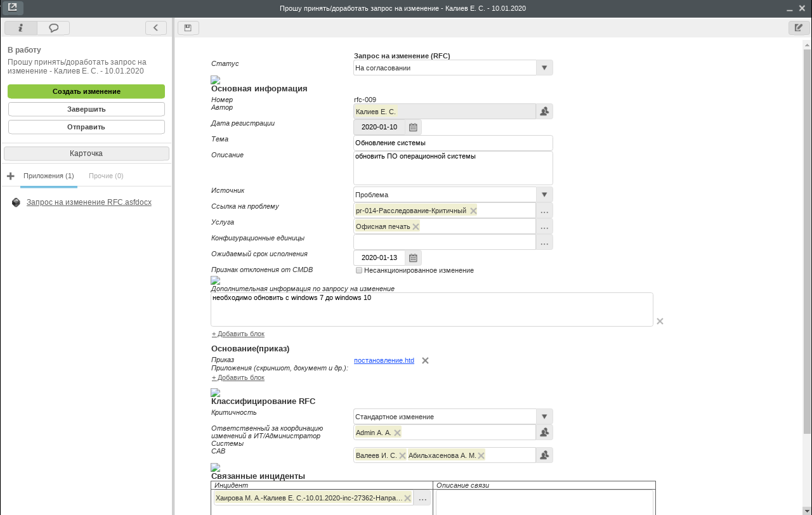
Task: Remove постановление.htd attachment
Action: click(425, 360)
